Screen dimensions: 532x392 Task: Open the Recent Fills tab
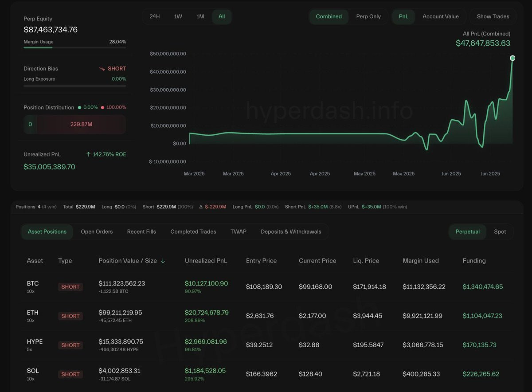pos(141,231)
